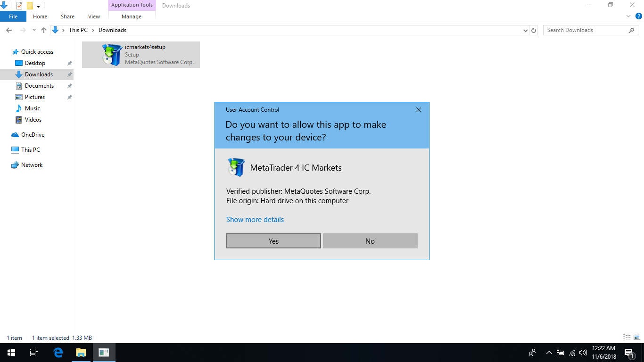Open Documents in navigation pane
Image resolution: width=644 pixels, height=362 pixels.
[39, 86]
